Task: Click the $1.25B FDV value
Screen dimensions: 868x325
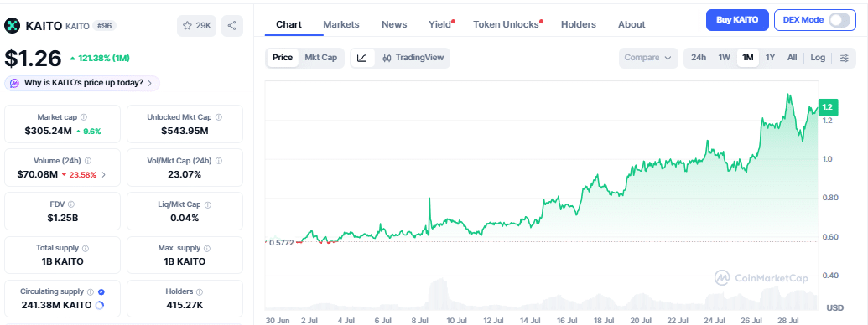Action: (x=63, y=218)
